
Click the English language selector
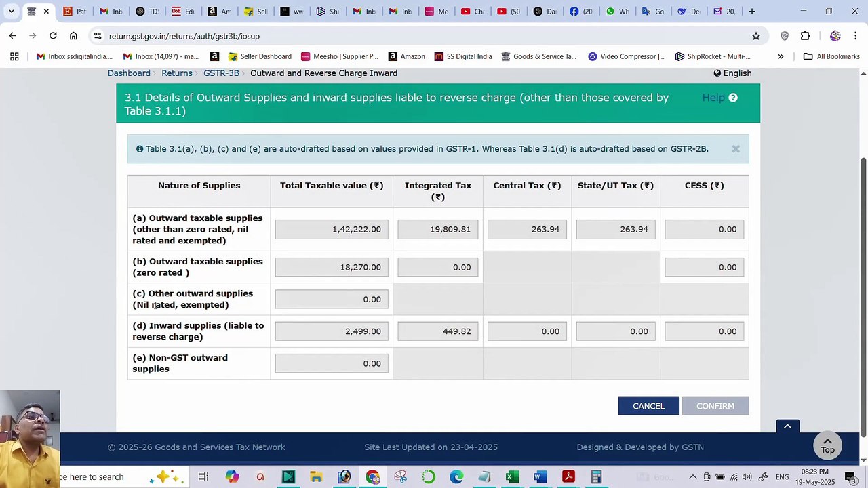point(732,73)
